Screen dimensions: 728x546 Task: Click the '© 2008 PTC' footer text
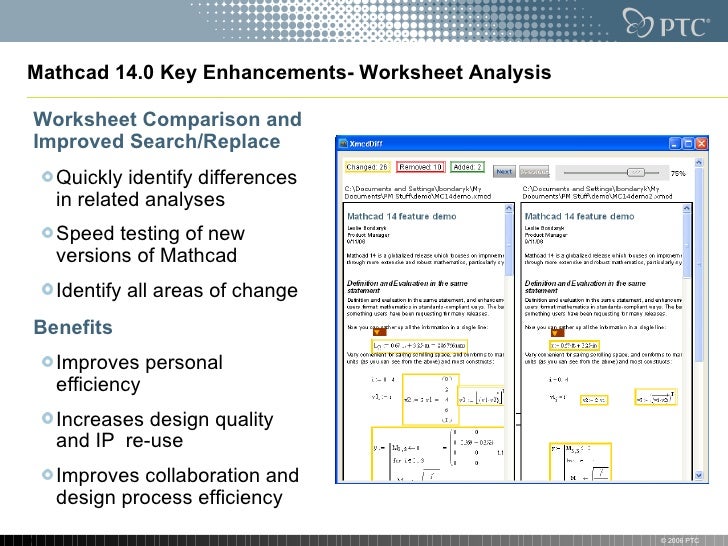coord(679,540)
